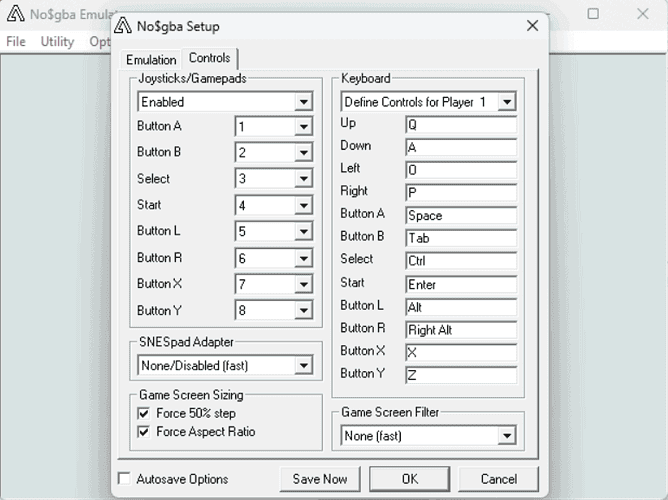Open the joystick Start dropdown
Viewport: 668px width, 500px height.
click(x=274, y=205)
